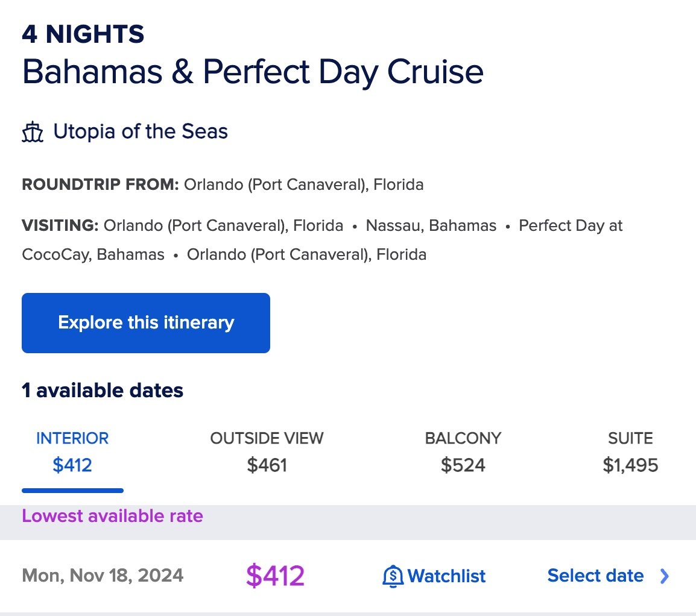Click the Bahamas & Perfect Day Cruise title
The height and width of the screenshot is (616, 696).
pyautogui.click(x=253, y=71)
